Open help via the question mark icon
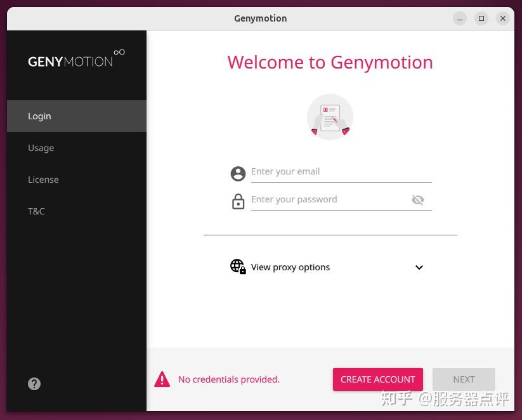This screenshot has width=522, height=420. 34,383
